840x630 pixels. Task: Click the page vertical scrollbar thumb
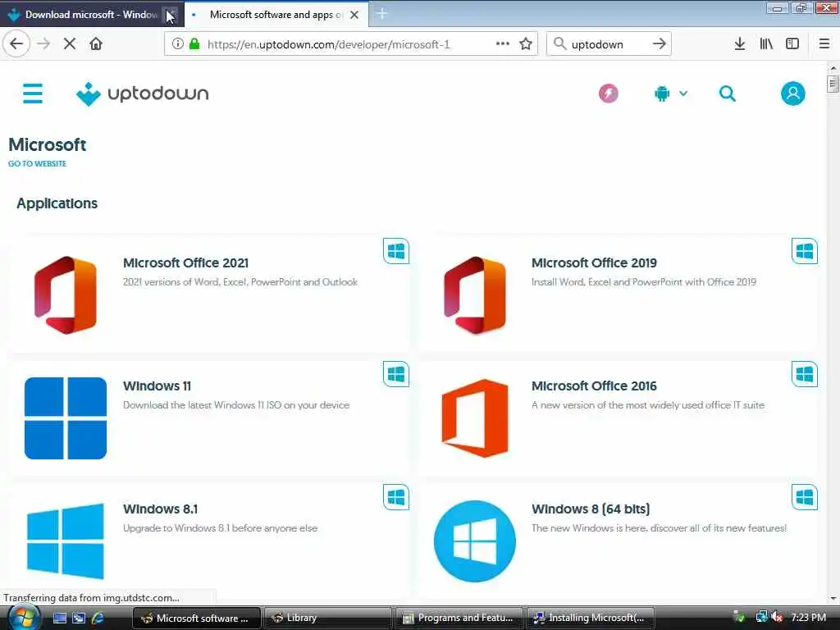pos(833,84)
